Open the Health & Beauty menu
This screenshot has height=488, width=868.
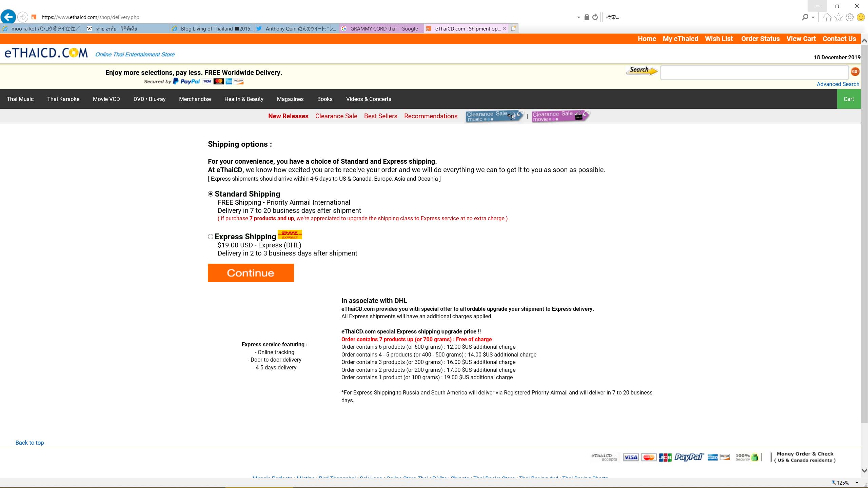click(244, 99)
